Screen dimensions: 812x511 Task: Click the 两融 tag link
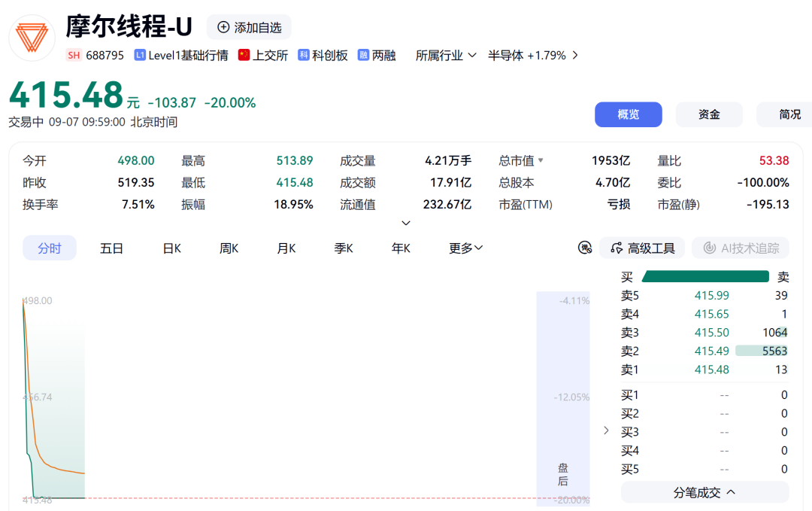tap(383, 56)
